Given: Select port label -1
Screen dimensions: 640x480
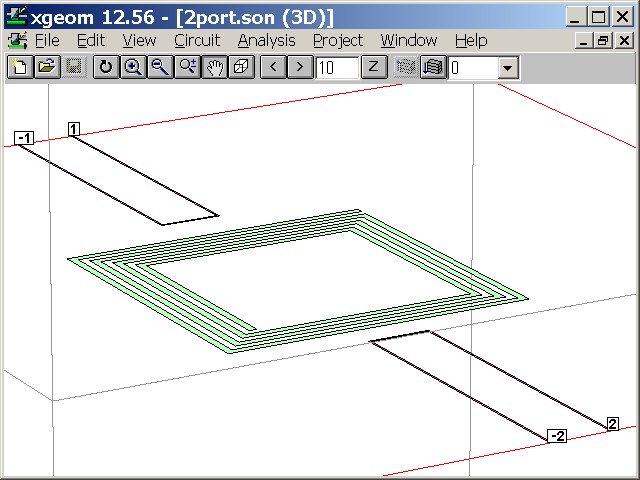Looking at the screenshot, I should pos(24,138).
